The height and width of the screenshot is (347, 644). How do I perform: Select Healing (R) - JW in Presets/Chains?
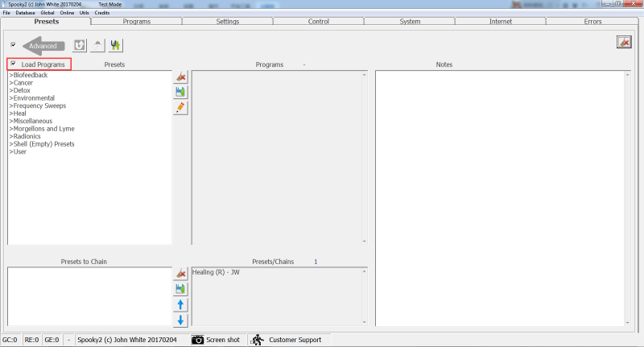217,272
